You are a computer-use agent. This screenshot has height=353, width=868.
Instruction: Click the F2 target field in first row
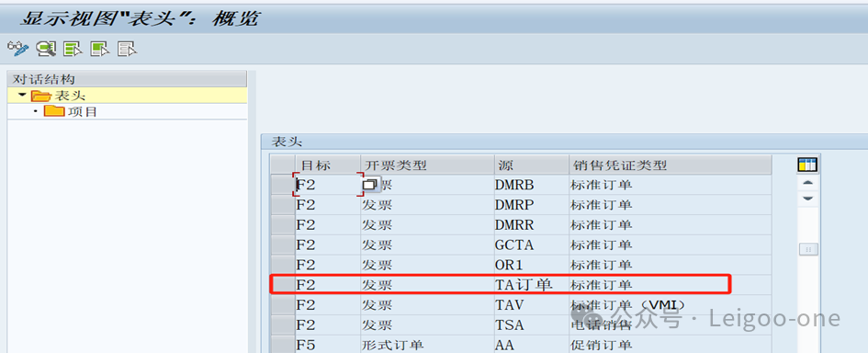pos(328,185)
